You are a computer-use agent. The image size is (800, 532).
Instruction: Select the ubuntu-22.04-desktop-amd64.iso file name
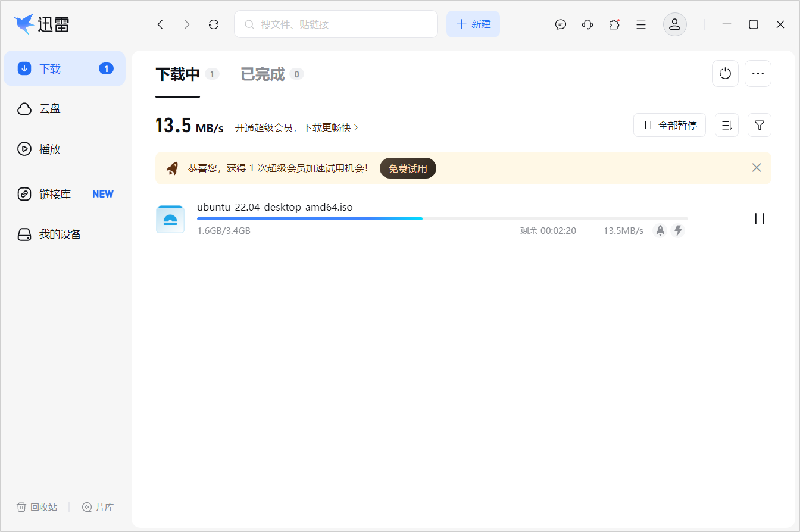tap(275, 207)
